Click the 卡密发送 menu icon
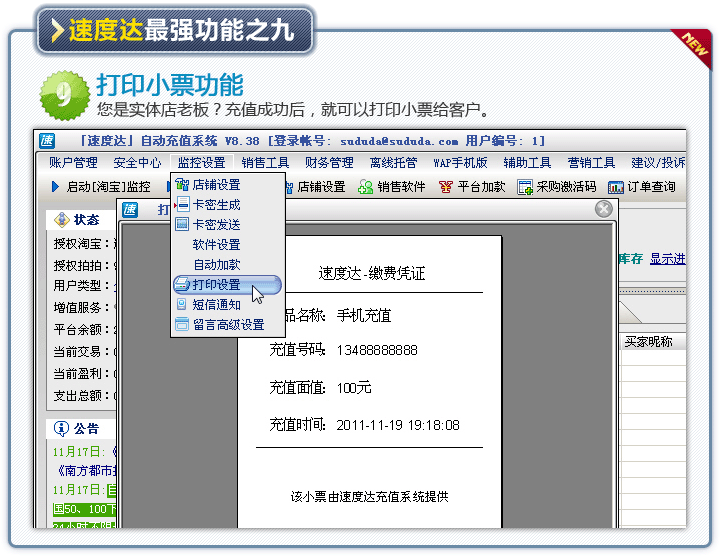720x557 pixels. tap(182, 224)
